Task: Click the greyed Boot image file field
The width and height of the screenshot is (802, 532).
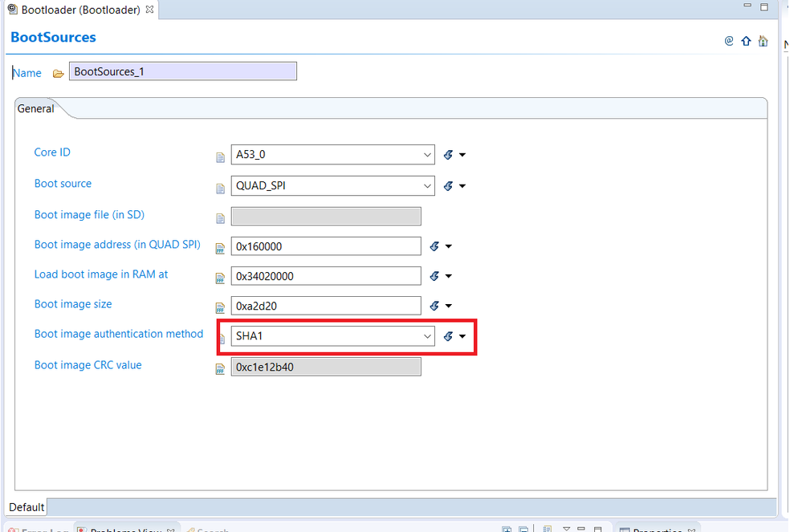Action: pos(326,216)
